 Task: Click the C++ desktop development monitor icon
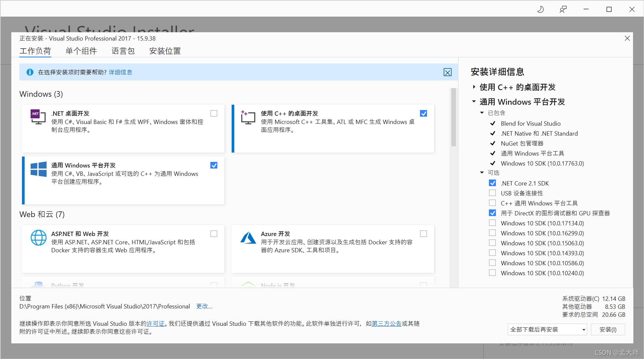point(248,117)
